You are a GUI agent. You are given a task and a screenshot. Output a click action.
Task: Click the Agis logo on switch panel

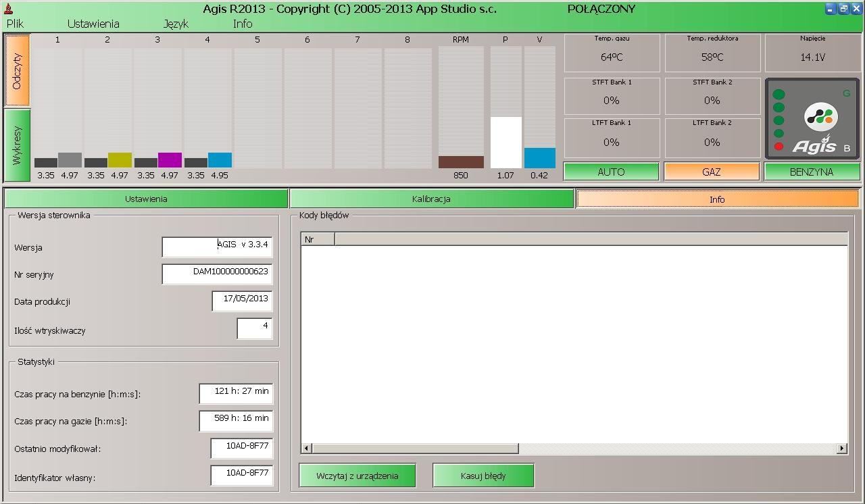[x=821, y=117]
